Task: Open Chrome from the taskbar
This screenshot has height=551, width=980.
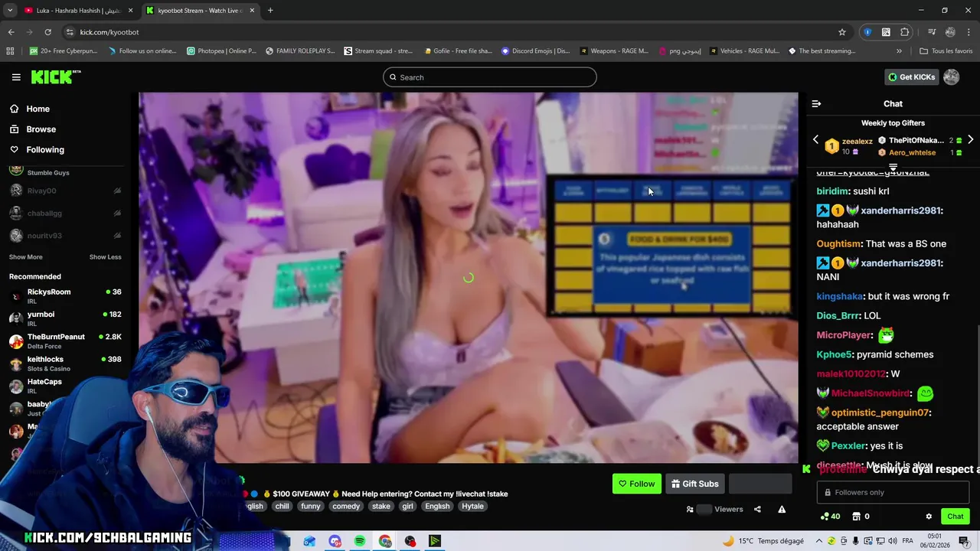Action: [385, 541]
